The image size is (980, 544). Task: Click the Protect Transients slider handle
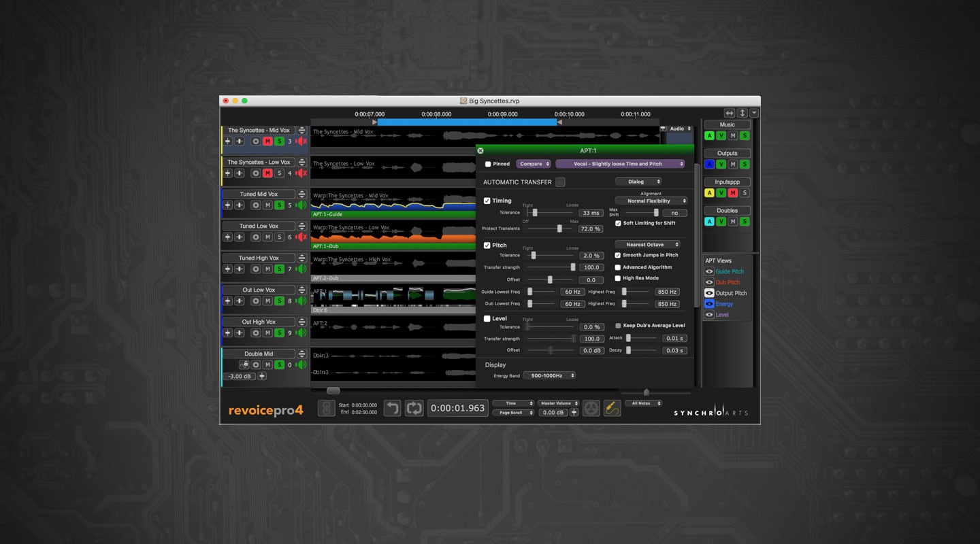click(x=559, y=228)
